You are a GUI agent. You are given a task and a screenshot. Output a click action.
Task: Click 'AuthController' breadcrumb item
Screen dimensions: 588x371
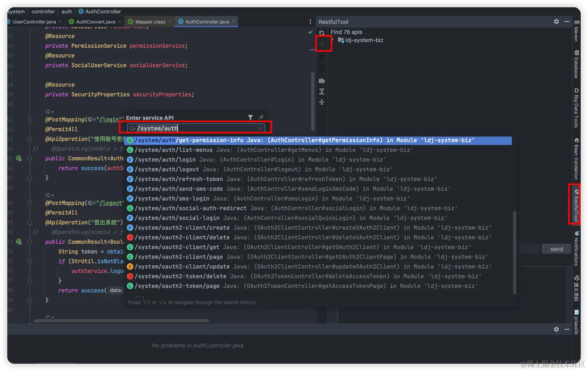pyautogui.click(x=100, y=11)
